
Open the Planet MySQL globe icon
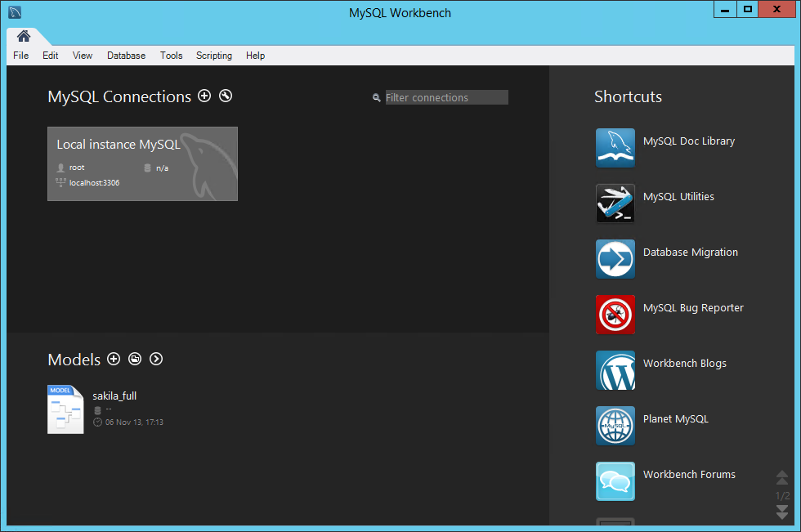[615, 426]
